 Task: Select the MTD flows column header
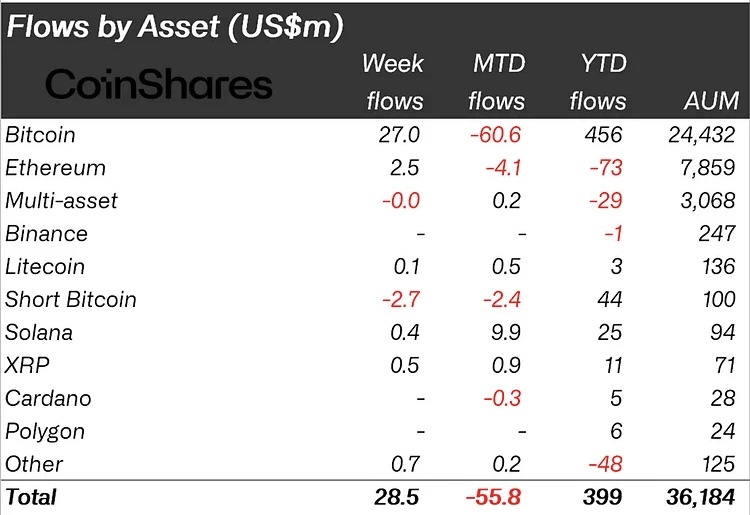tap(497, 82)
